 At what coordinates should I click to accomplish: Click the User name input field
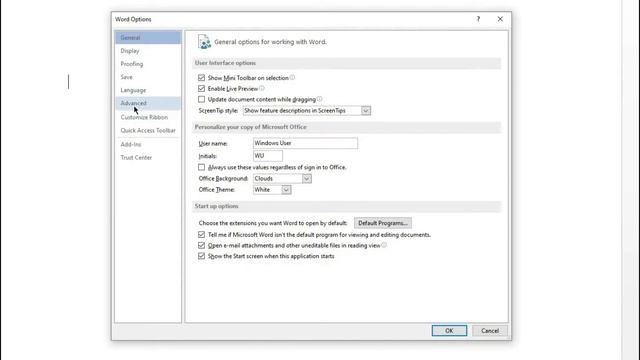tap(305, 143)
